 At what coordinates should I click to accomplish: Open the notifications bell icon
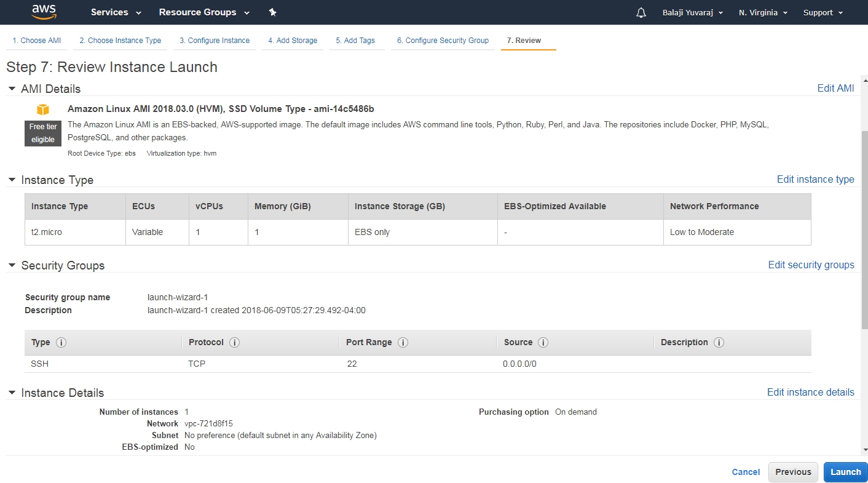tap(641, 12)
